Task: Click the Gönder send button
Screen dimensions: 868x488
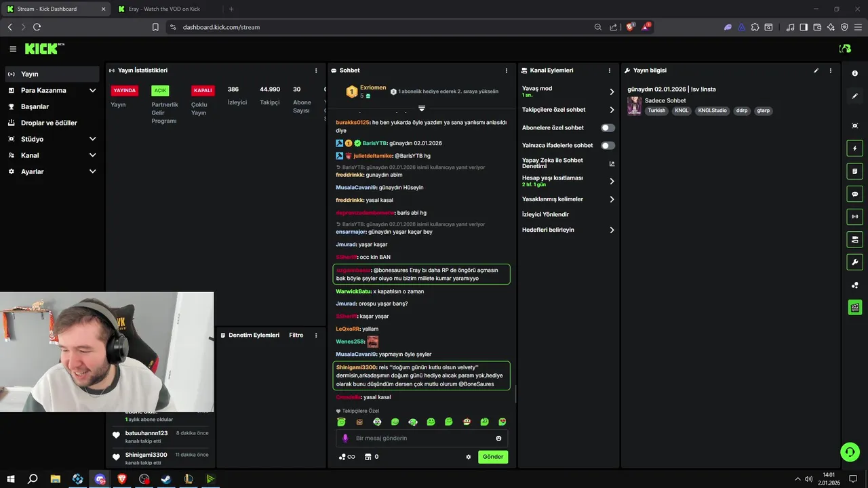Action: tap(493, 457)
